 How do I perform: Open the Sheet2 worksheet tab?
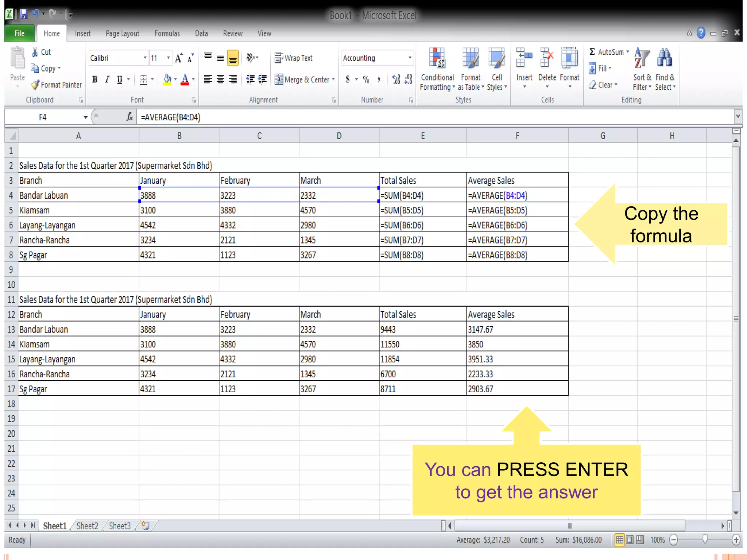click(87, 526)
